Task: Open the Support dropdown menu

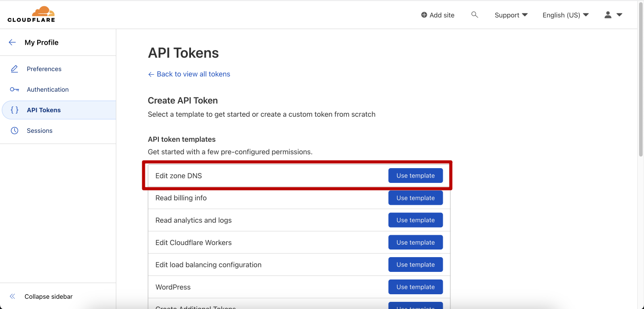Action: point(511,15)
